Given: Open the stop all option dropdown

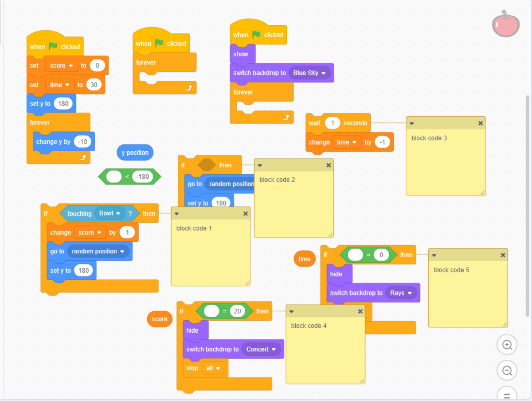Looking at the screenshot, I should coord(213,368).
